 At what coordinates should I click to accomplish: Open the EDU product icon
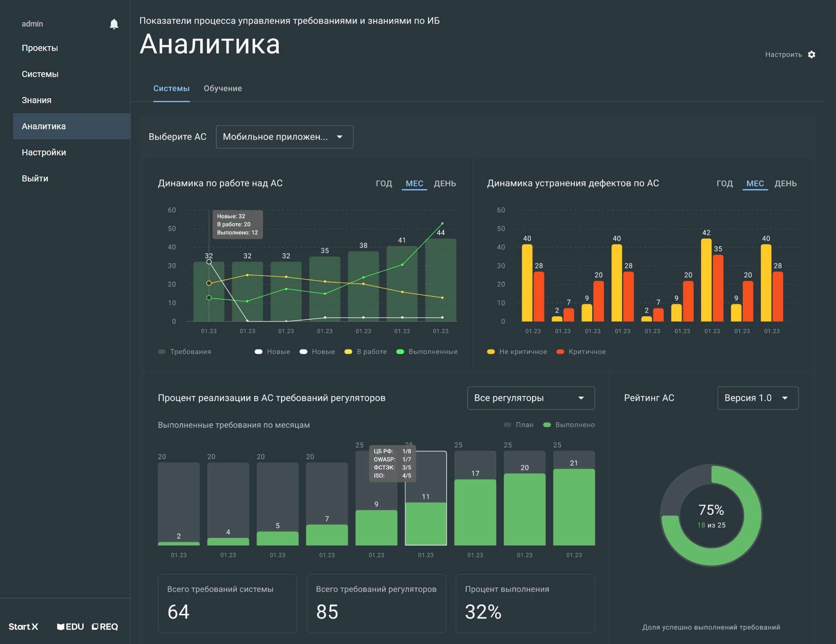coord(71,627)
